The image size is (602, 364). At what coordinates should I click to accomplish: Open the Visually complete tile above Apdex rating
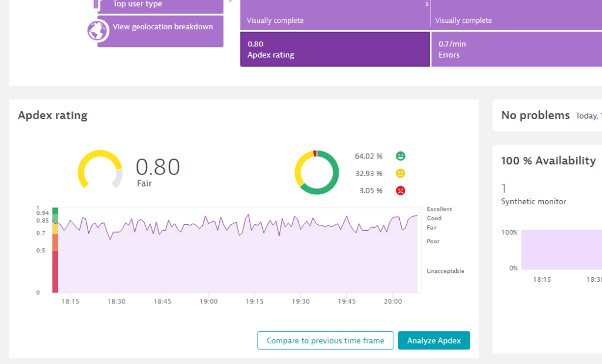[335, 15]
